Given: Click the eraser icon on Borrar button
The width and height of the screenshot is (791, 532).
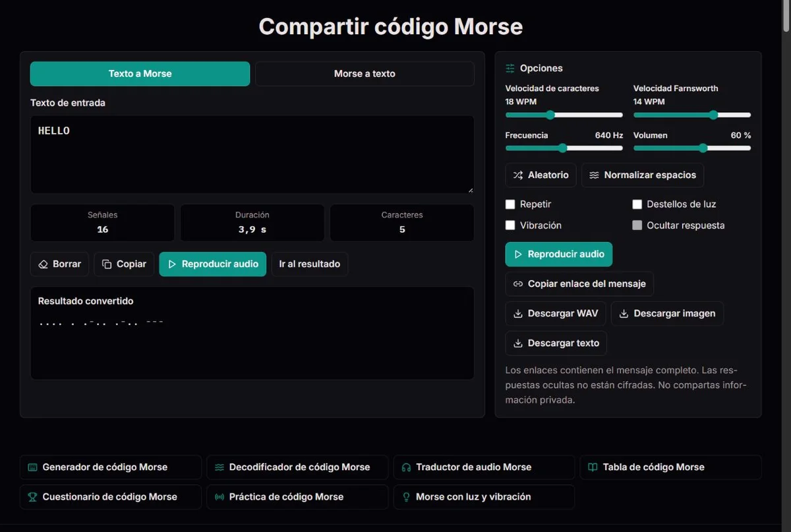Looking at the screenshot, I should [44, 264].
